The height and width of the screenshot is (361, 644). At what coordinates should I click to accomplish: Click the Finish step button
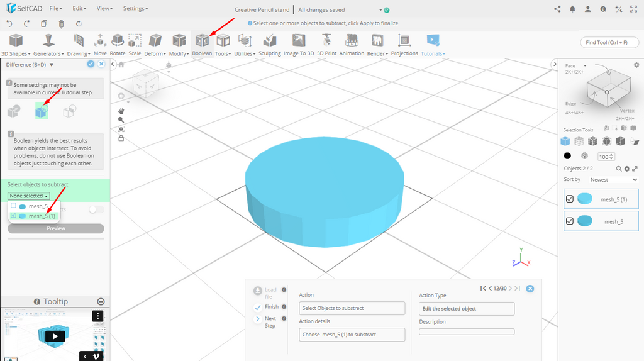coord(266,307)
